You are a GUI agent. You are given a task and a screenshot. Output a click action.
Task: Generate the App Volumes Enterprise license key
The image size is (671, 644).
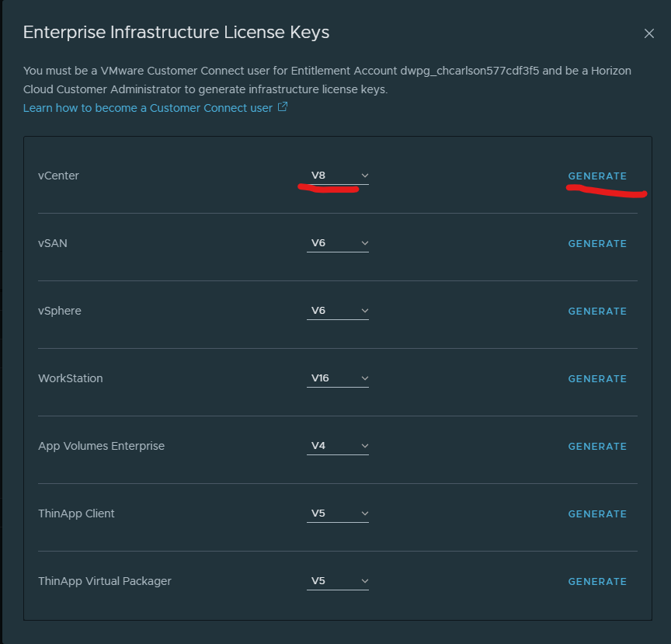[597, 447]
